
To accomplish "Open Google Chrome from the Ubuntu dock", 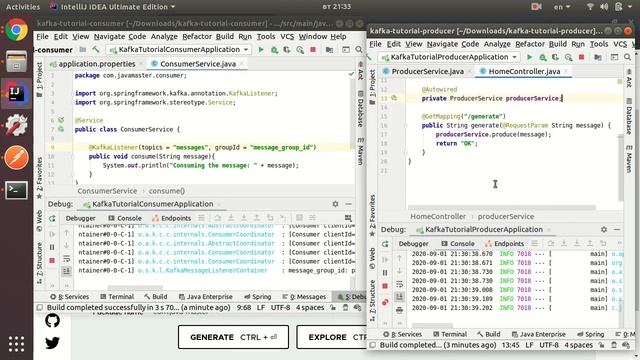I will click(x=16, y=30).
